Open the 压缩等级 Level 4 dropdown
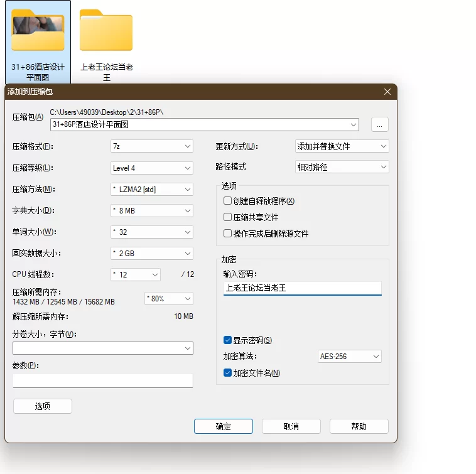Image resolution: width=476 pixels, height=474 pixels. [x=152, y=168]
